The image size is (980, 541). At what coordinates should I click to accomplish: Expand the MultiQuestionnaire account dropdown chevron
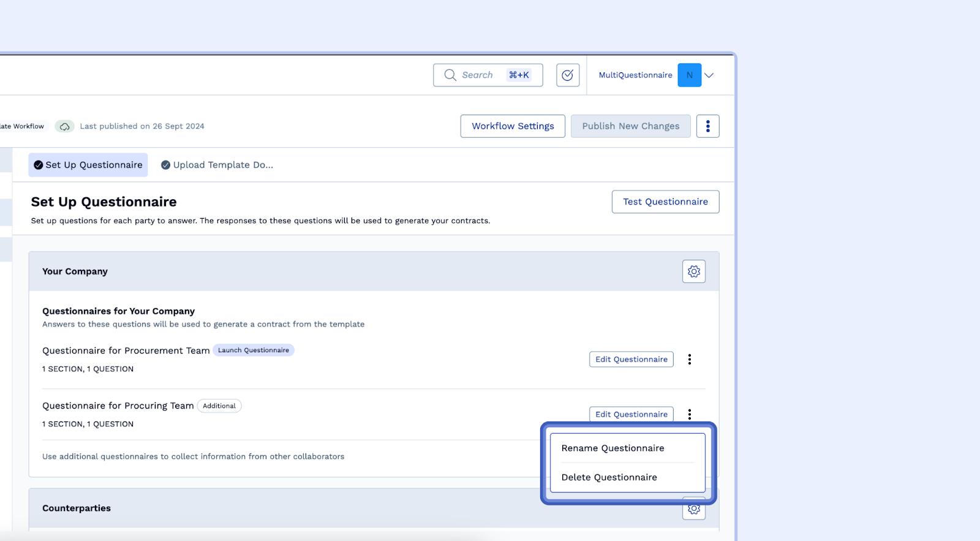pos(709,75)
